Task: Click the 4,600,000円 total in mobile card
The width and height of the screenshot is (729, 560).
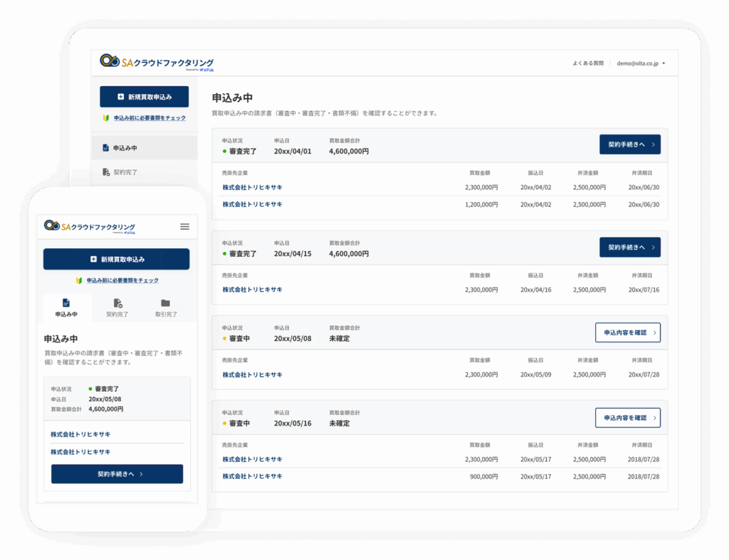Action: [x=106, y=409]
